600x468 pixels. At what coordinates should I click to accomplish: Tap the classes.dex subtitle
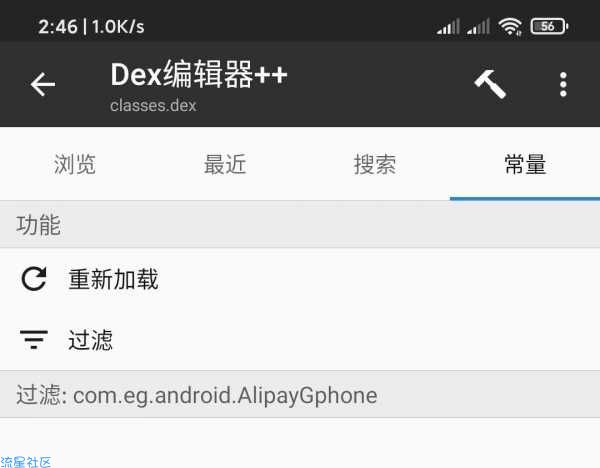click(153, 106)
